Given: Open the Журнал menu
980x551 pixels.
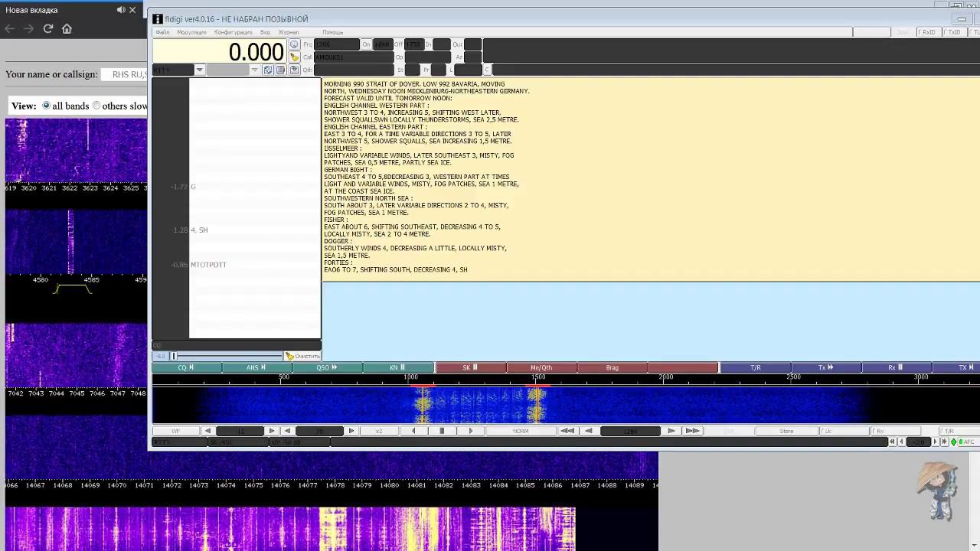Looking at the screenshot, I should tap(289, 32).
